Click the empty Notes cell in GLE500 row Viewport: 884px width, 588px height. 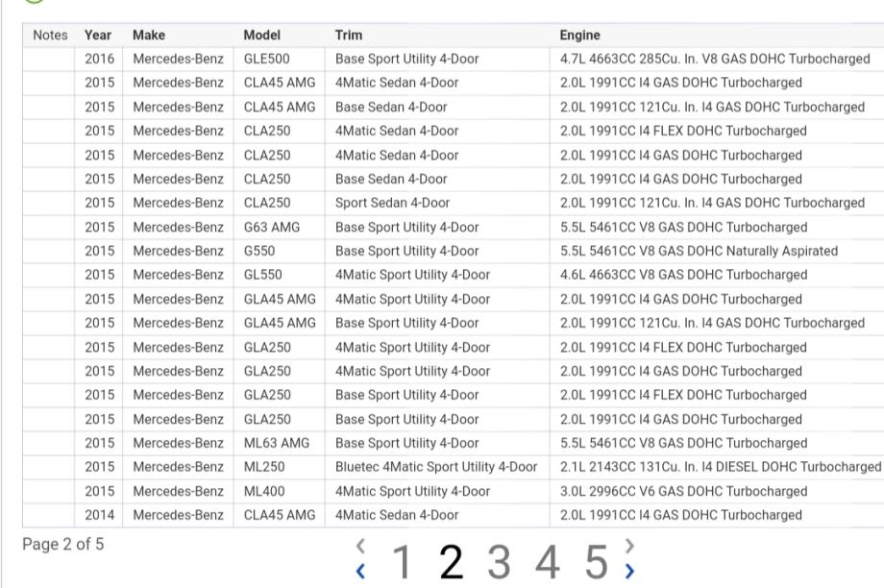[x=48, y=59]
